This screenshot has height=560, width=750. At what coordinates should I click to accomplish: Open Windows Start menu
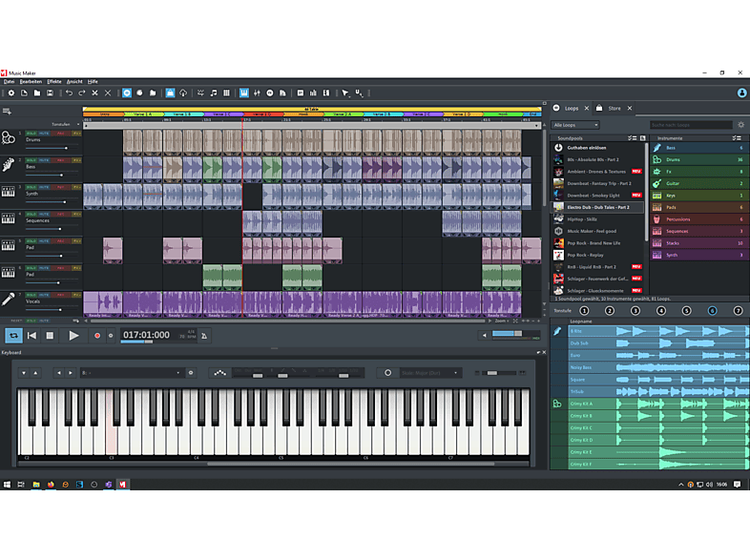click(x=7, y=485)
